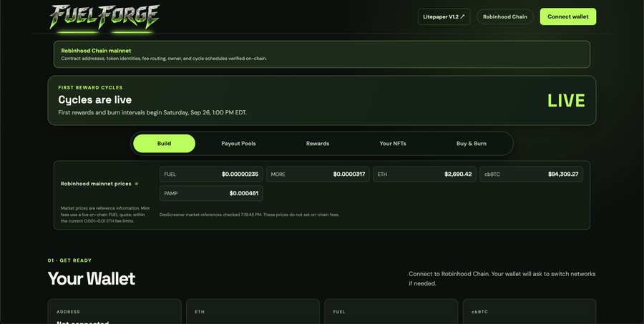Image resolution: width=644 pixels, height=324 pixels.
Task: Click the cbBTC price tile
Action: [x=532, y=174]
